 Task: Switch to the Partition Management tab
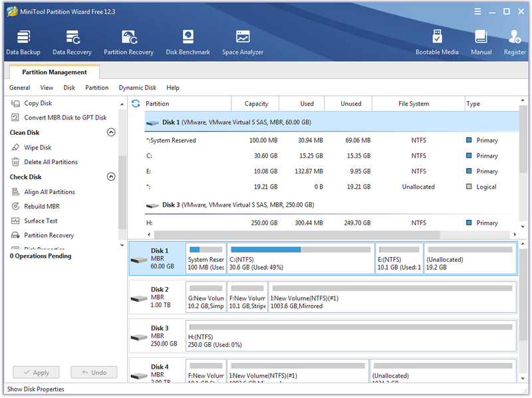[55, 72]
